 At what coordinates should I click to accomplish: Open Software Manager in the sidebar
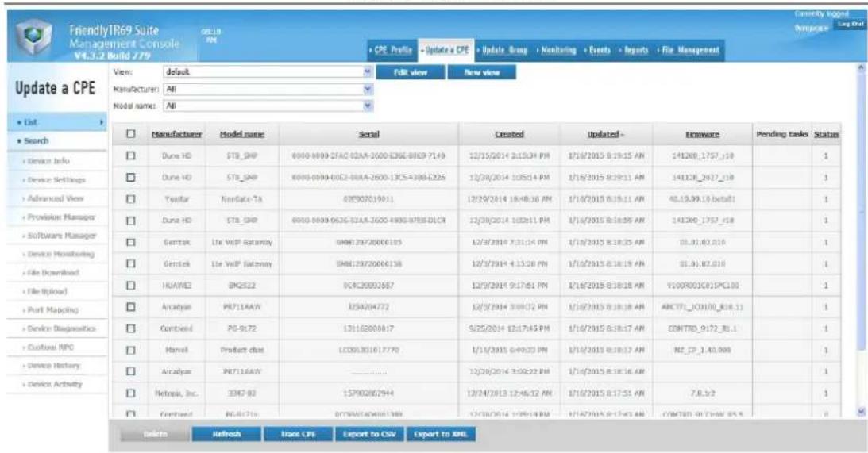tap(61, 236)
